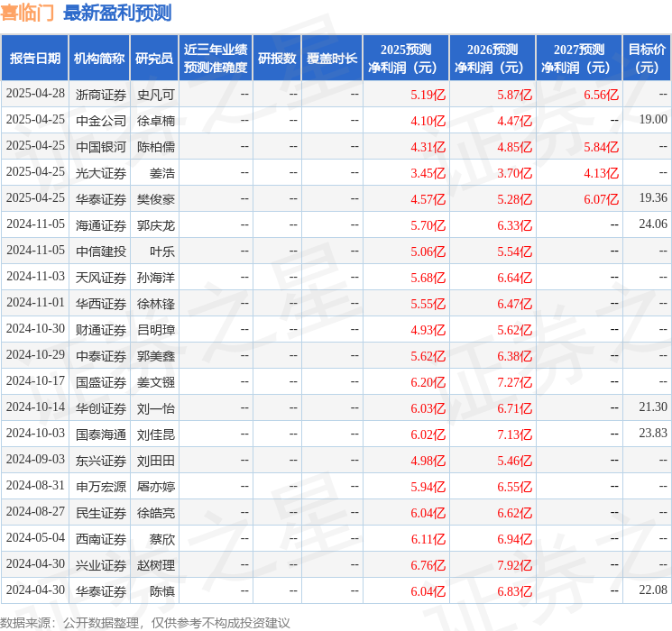Select institution 民生证券
The width and height of the screenshot is (672, 631).
coord(101,513)
